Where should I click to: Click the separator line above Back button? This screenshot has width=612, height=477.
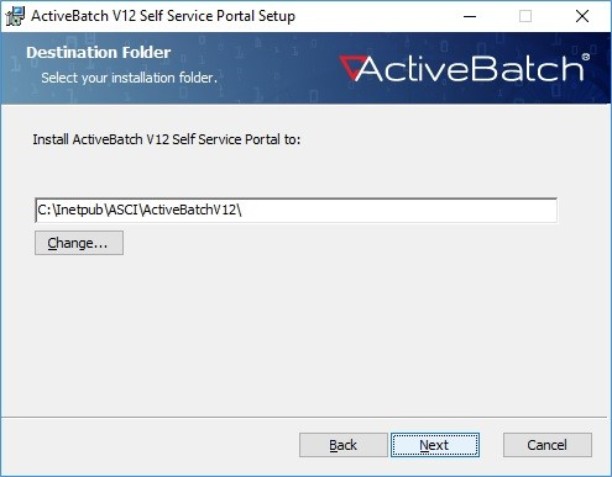click(x=304, y=417)
